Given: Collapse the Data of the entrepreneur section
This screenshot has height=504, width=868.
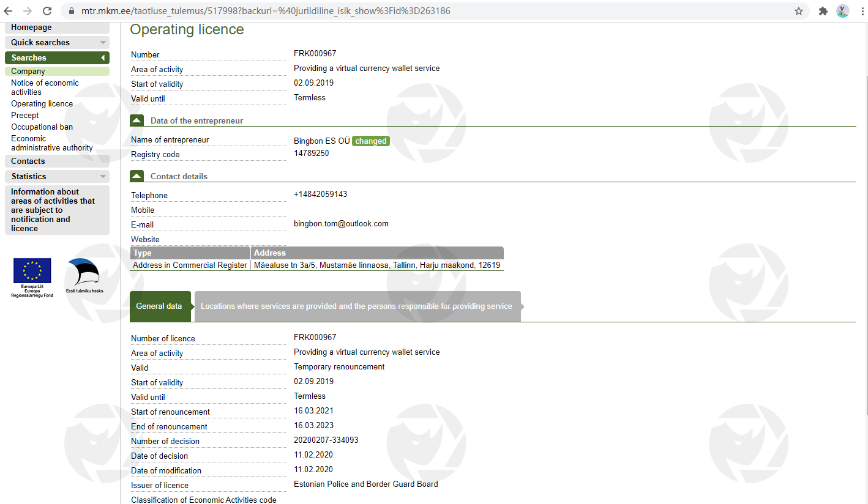Looking at the screenshot, I should point(137,120).
